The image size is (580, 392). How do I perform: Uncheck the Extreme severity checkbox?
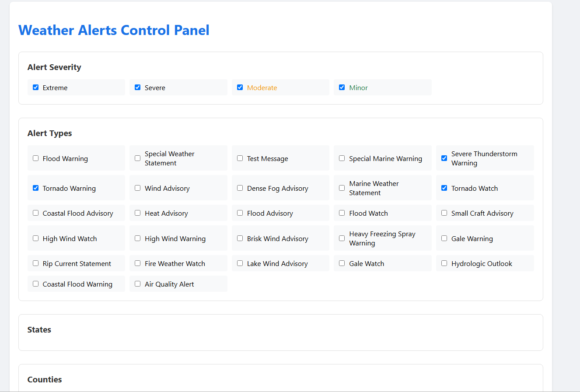click(36, 87)
